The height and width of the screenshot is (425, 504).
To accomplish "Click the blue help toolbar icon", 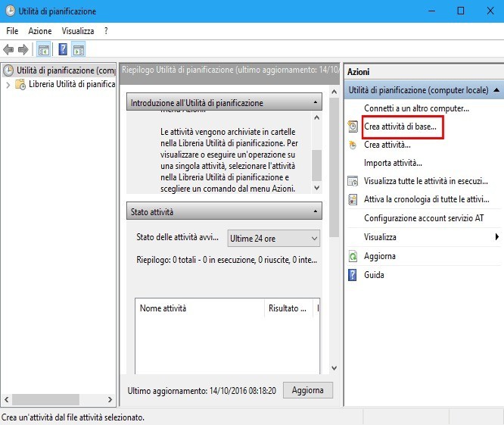I will coord(63,49).
